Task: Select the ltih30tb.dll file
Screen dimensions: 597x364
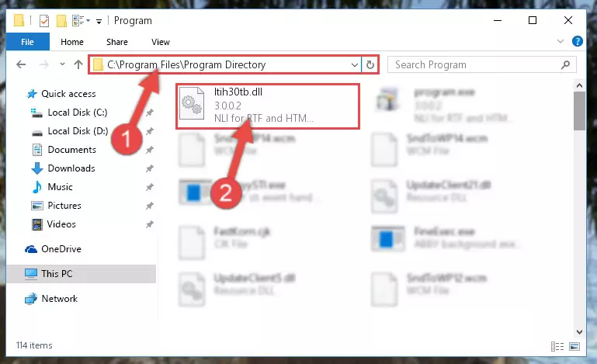Action: click(x=268, y=106)
